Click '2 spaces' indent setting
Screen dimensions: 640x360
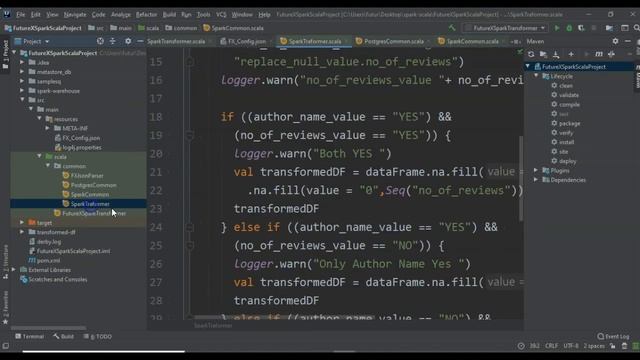coord(594,346)
